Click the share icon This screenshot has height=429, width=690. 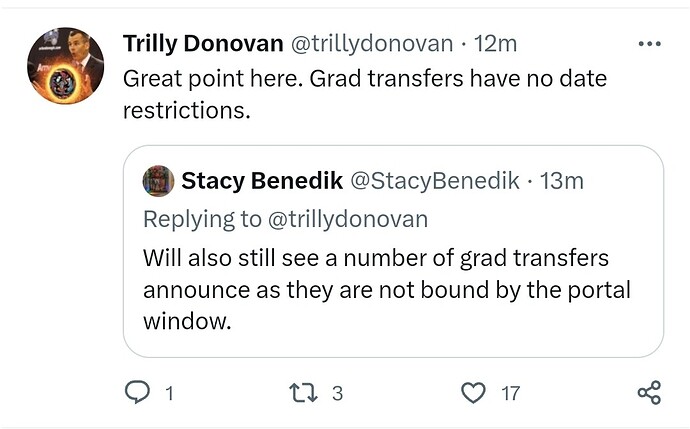click(649, 393)
